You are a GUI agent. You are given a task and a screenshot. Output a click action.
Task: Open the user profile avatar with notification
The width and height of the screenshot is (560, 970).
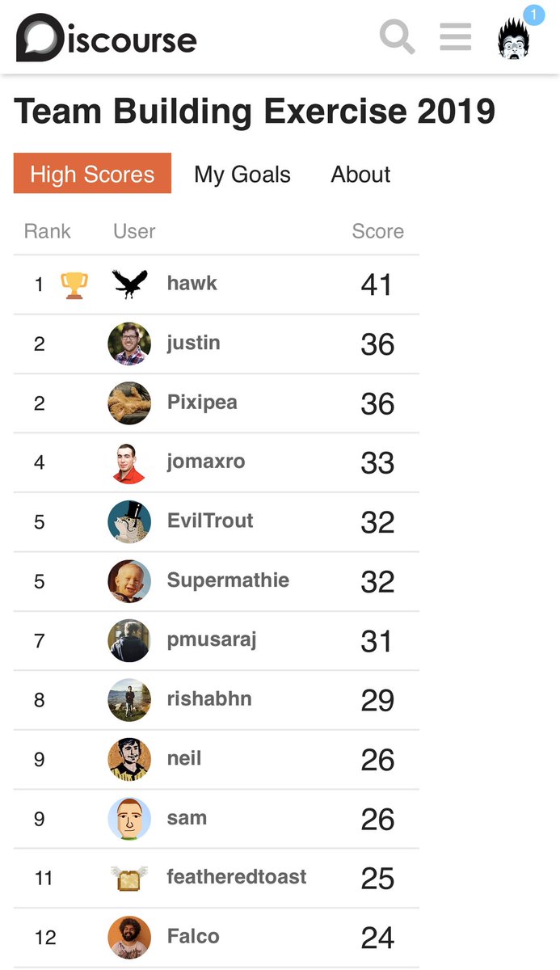pyautogui.click(x=515, y=37)
